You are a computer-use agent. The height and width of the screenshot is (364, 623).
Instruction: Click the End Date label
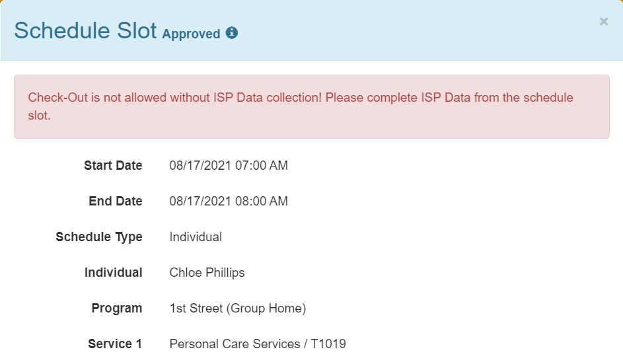(x=116, y=201)
